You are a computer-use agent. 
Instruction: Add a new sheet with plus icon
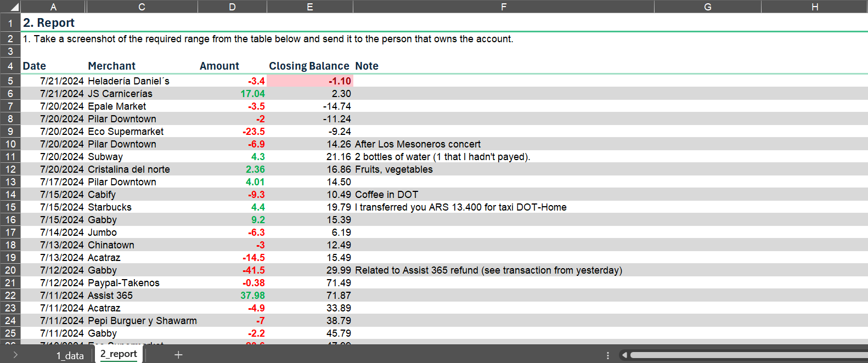tap(178, 355)
